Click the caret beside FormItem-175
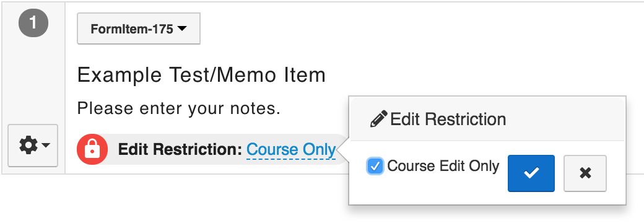The height and width of the screenshot is (223, 644). click(x=181, y=28)
